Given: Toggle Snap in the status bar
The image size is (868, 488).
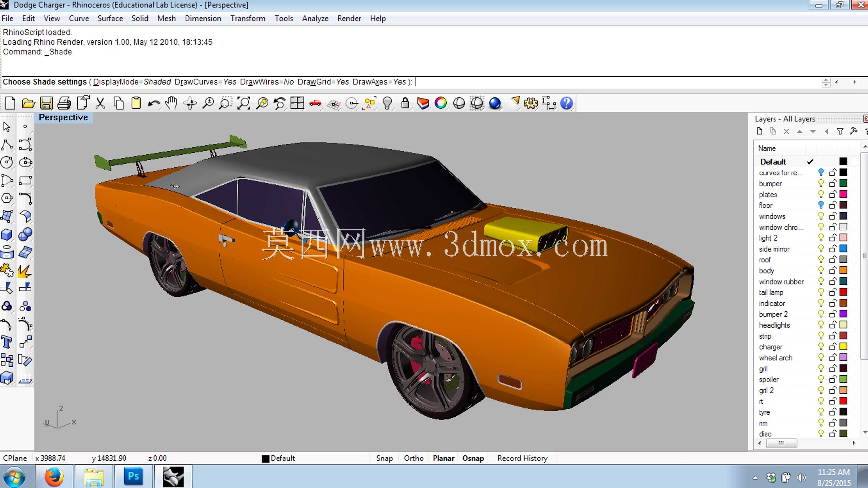Looking at the screenshot, I should [384, 458].
